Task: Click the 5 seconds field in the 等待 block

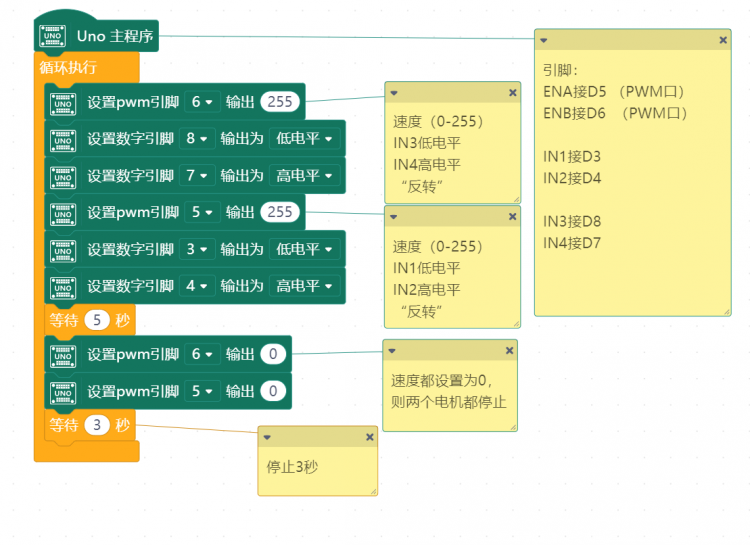Action: (x=97, y=320)
